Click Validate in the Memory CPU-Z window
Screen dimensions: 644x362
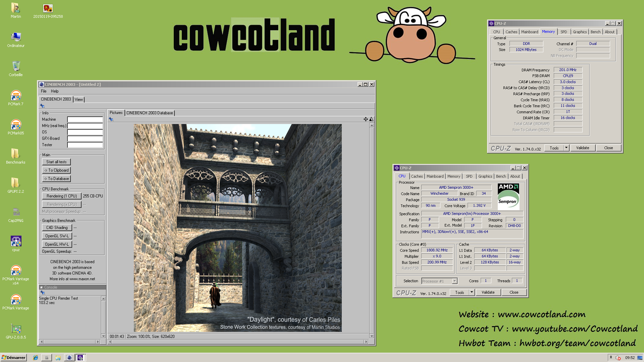tap(583, 148)
